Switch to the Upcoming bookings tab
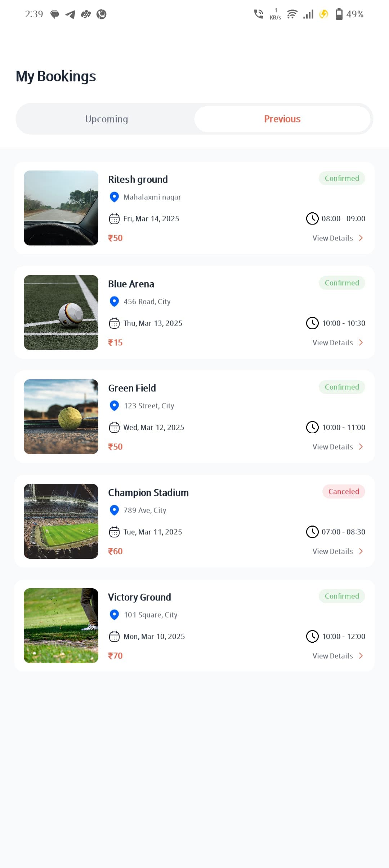The image size is (389, 868). (106, 119)
